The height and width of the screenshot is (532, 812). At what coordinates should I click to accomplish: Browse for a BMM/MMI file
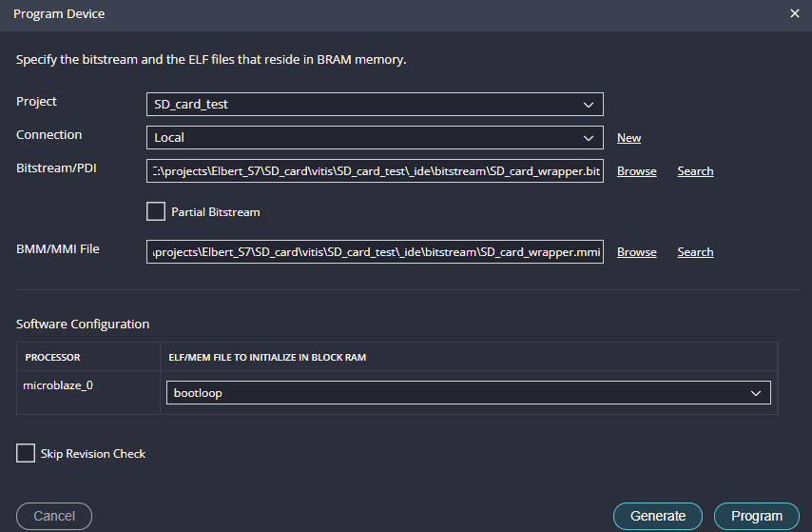636,252
